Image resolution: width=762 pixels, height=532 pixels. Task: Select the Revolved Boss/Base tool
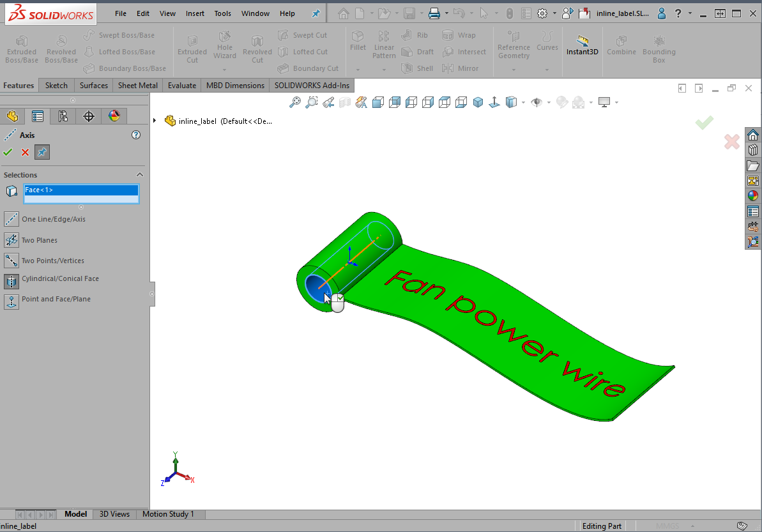click(x=61, y=49)
